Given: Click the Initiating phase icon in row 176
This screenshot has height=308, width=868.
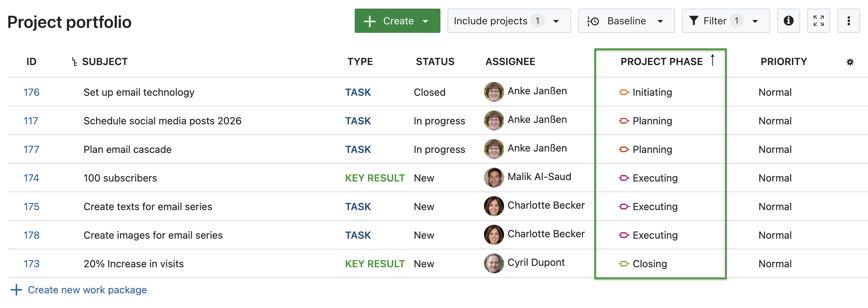Looking at the screenshot, I should [x=624, y=93].
